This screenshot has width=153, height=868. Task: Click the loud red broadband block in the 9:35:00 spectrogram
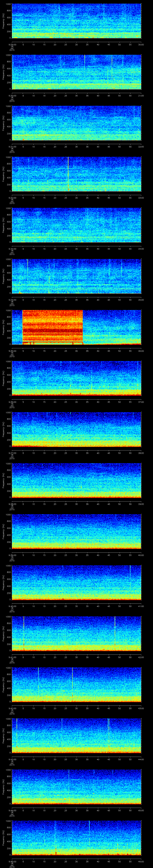coord(52,327)
